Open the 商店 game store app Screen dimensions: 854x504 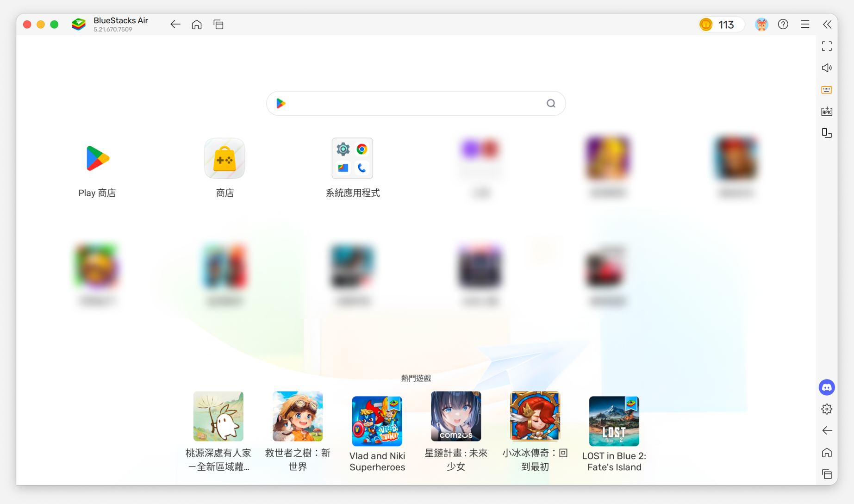coord(224,168)
